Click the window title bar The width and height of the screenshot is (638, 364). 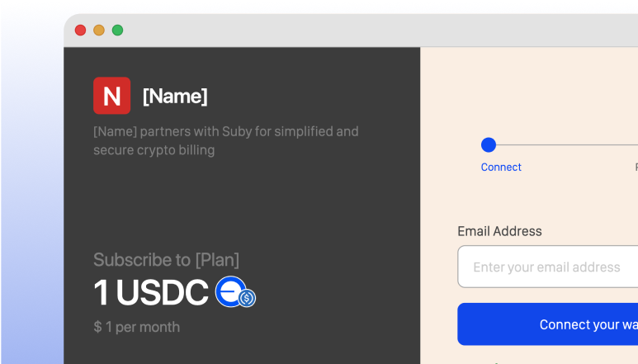point(366,30)
